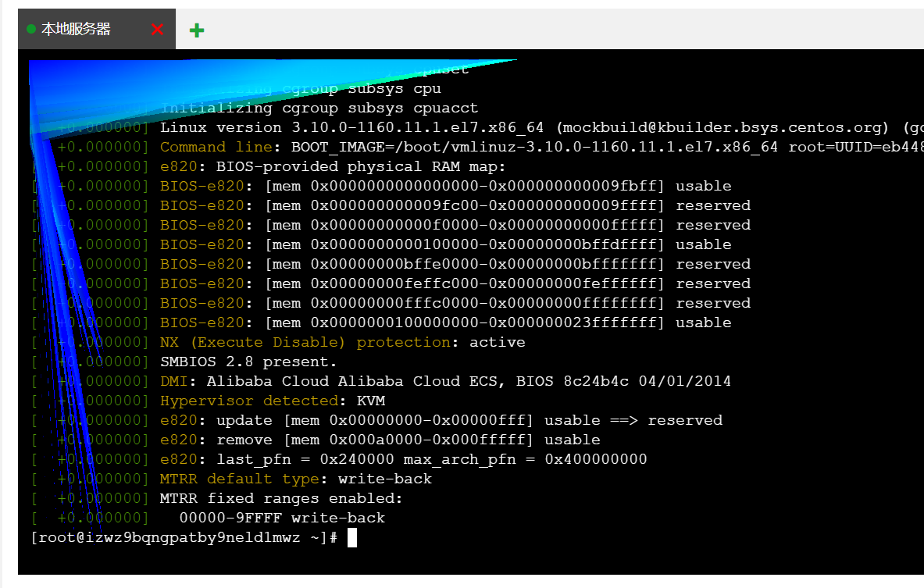The image size is (924, 588).
Task: Click the MTRR default type: write-back line
Action: [296, 479]
